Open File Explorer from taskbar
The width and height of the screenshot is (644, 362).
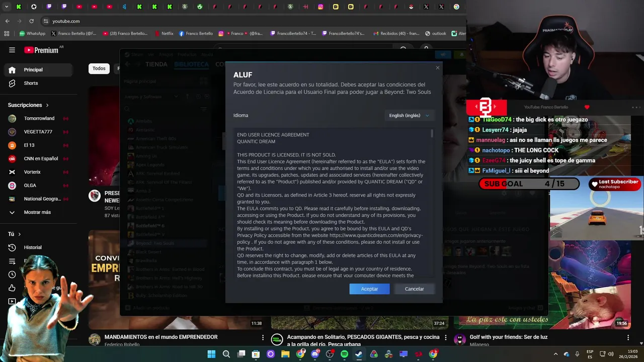[x=285, y=354]
